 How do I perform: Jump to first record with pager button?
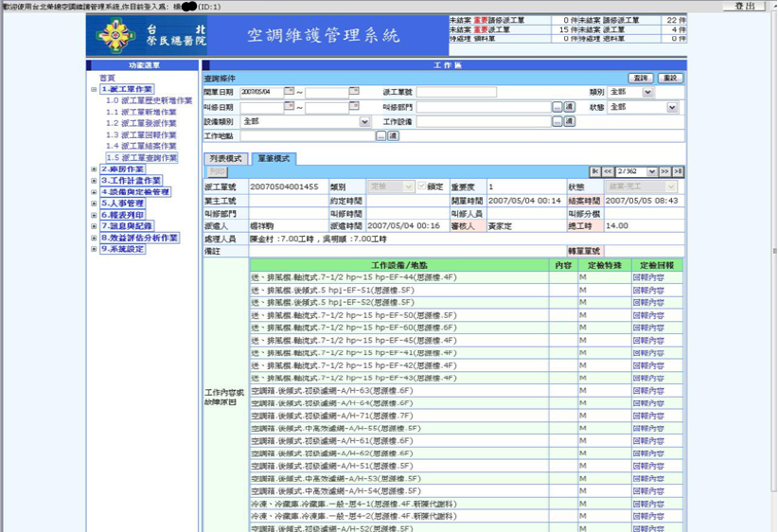(595, 171)
